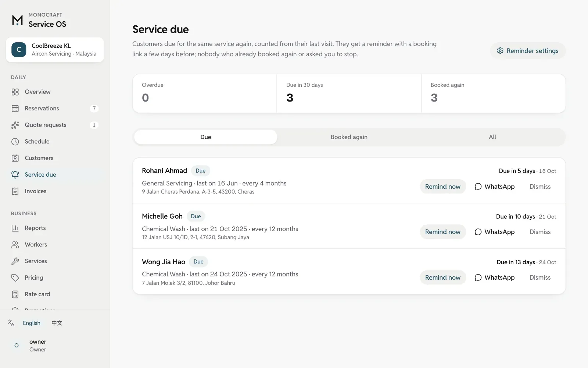This screenshot has height=368, width=588.
Task: Click the Quote requests badge showing 1
Action: coord(94,125)
